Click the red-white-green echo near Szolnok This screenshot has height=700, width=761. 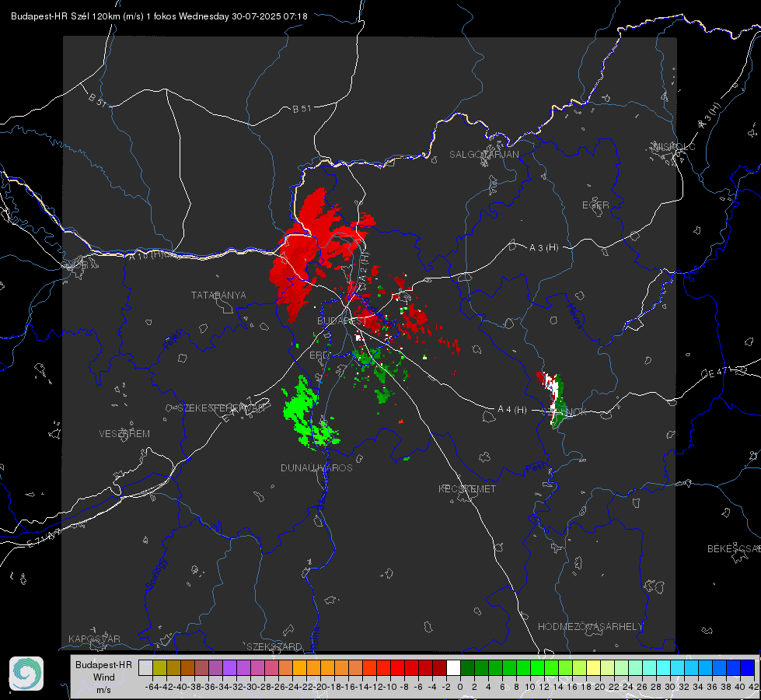click(553, 398)
